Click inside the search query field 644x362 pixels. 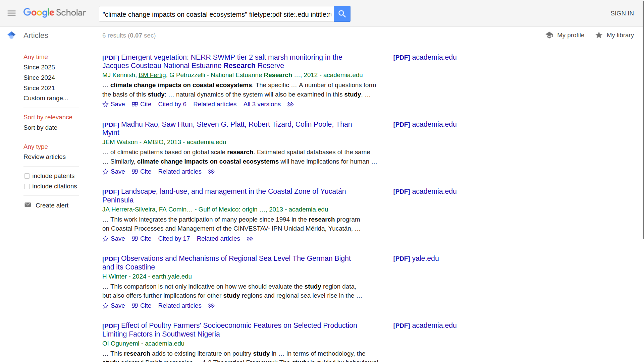[x=216, y=14]
